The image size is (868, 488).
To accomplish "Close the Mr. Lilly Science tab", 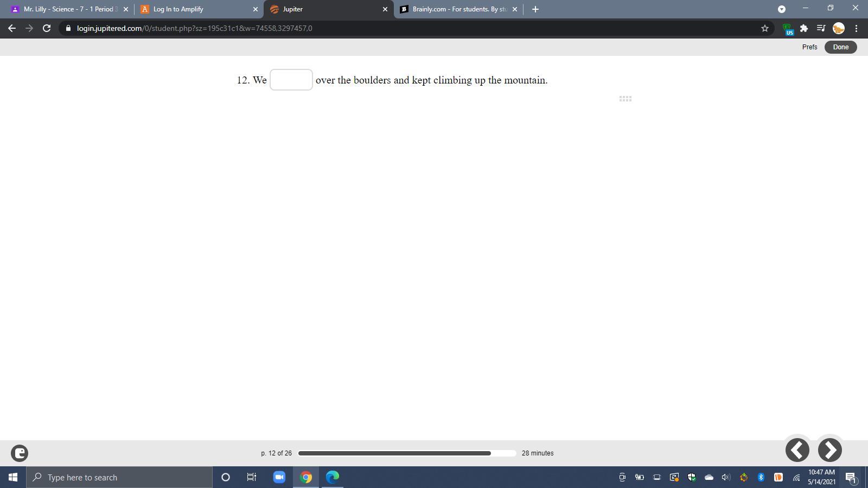I will click(x=126, y=9).
